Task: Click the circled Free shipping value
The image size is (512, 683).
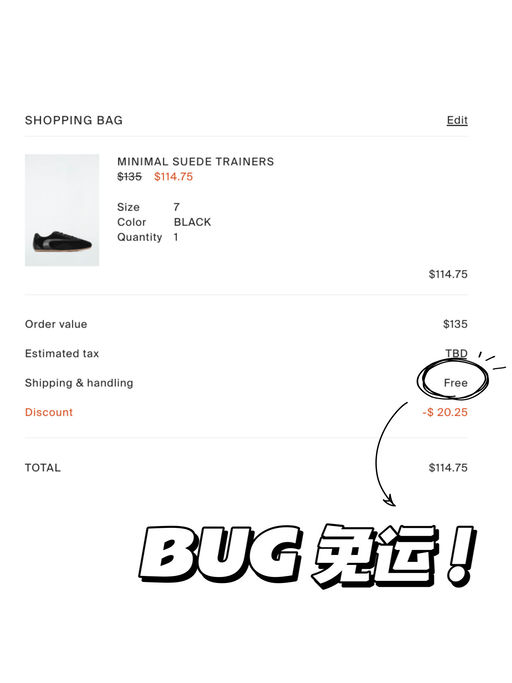Action: click(455, 383)
